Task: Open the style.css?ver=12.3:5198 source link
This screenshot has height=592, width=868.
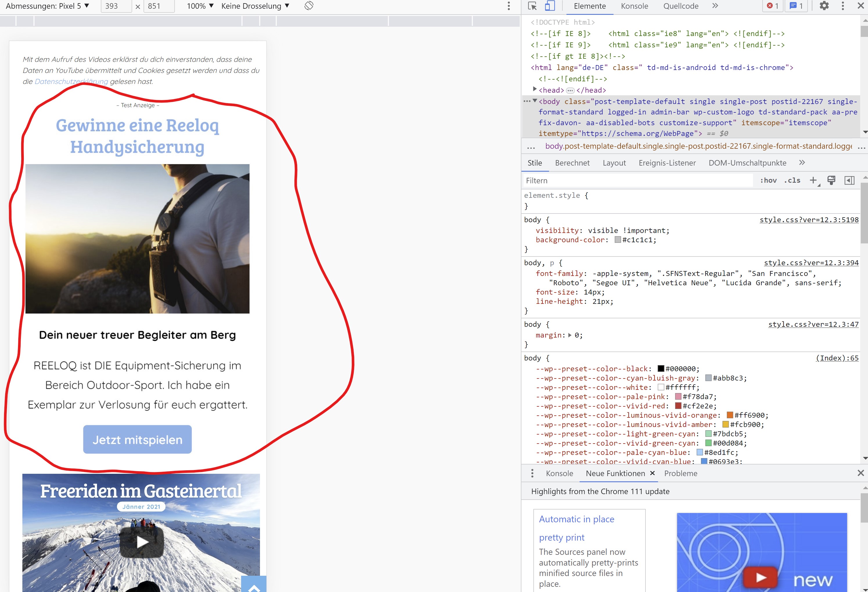Action: coord(809,220)
